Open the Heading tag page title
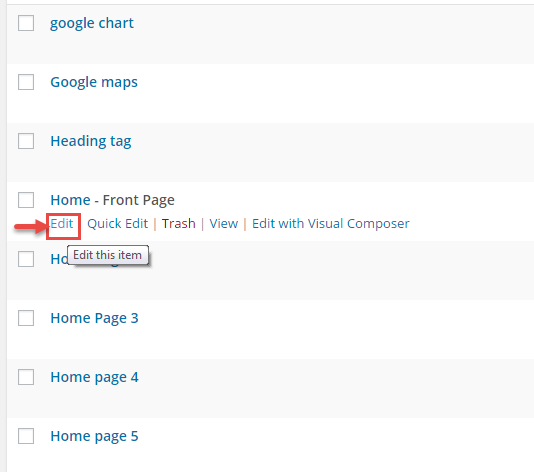The image size is (534, 472). click(x=91, y=141)
